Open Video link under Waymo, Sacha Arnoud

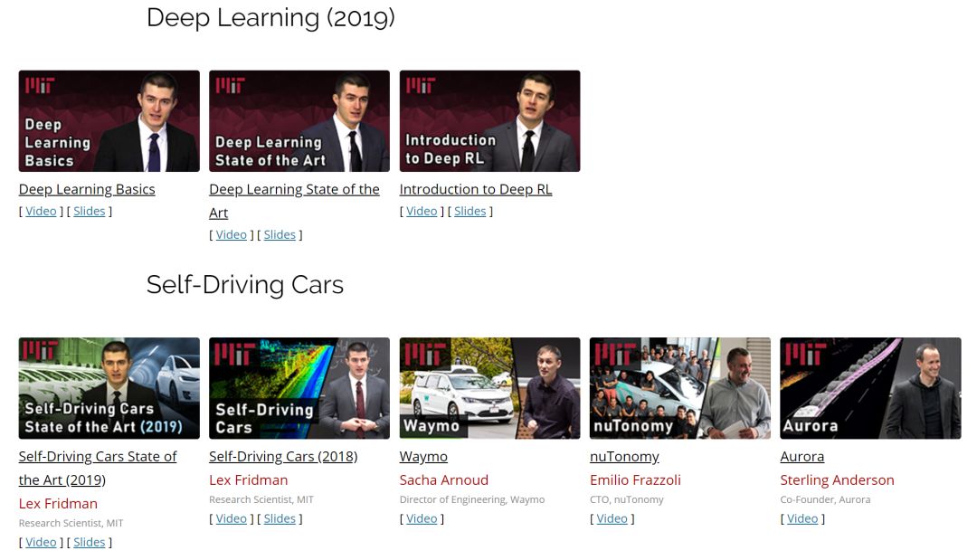(422, 519)
